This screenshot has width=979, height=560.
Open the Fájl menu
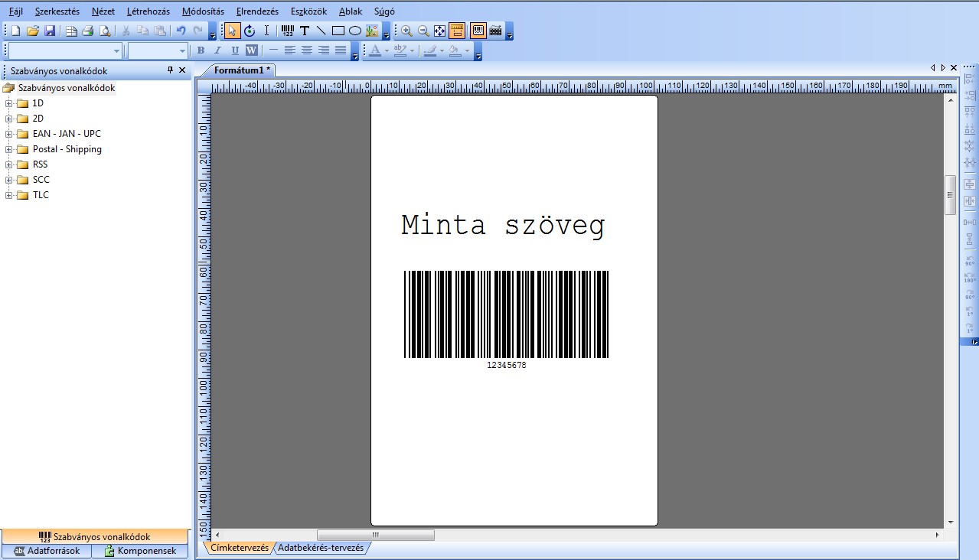point(15,11)
